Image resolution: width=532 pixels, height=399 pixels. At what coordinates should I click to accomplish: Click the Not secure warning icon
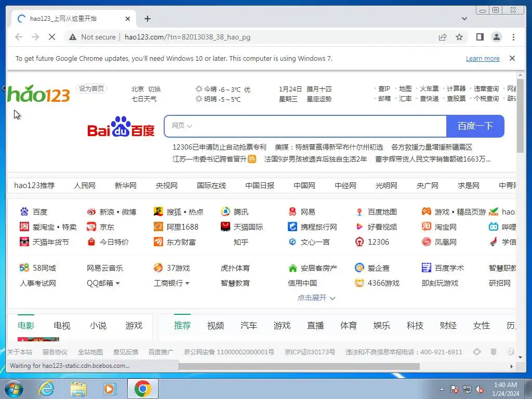point(73,37)
